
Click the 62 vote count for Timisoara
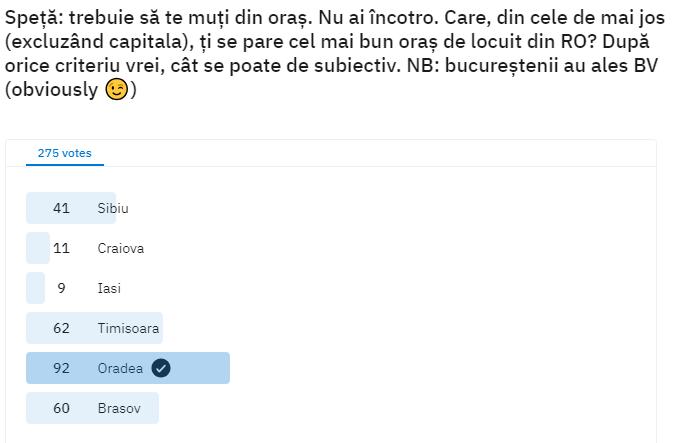[61, 328]
